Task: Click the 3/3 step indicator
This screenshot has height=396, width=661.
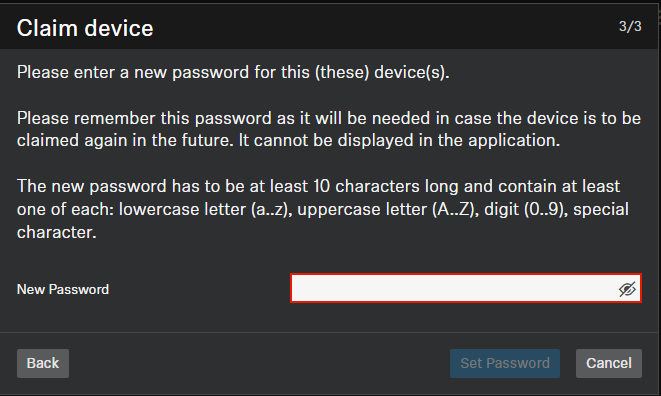Action: [630, 27]
